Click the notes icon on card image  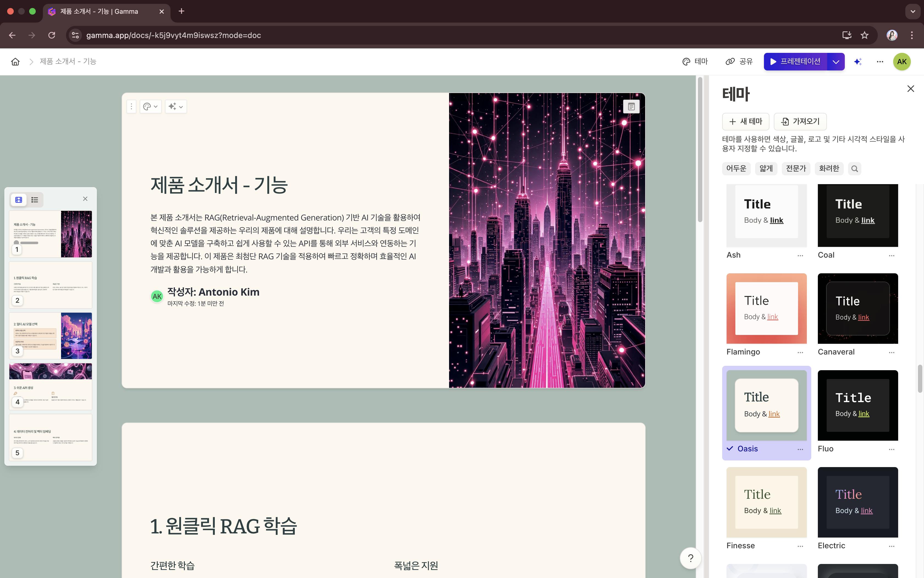click(x=631, y=107)
